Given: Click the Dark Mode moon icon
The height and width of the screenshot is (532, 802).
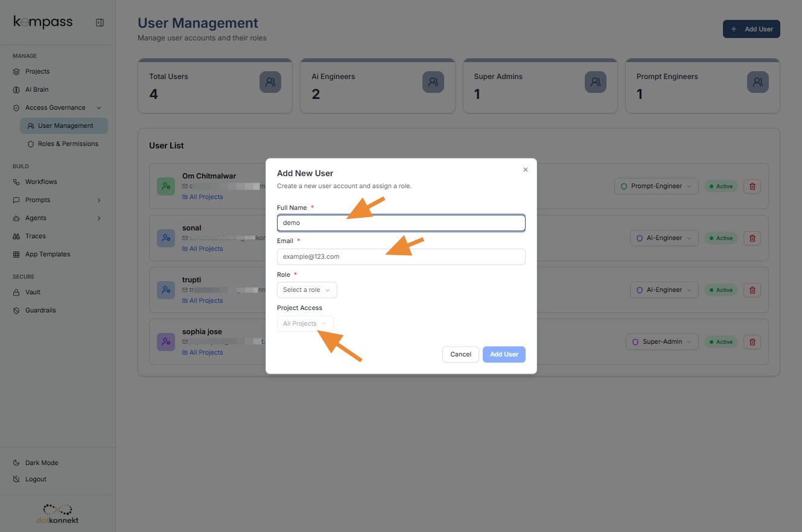Looking at the screenshot, I should point(16,463).
